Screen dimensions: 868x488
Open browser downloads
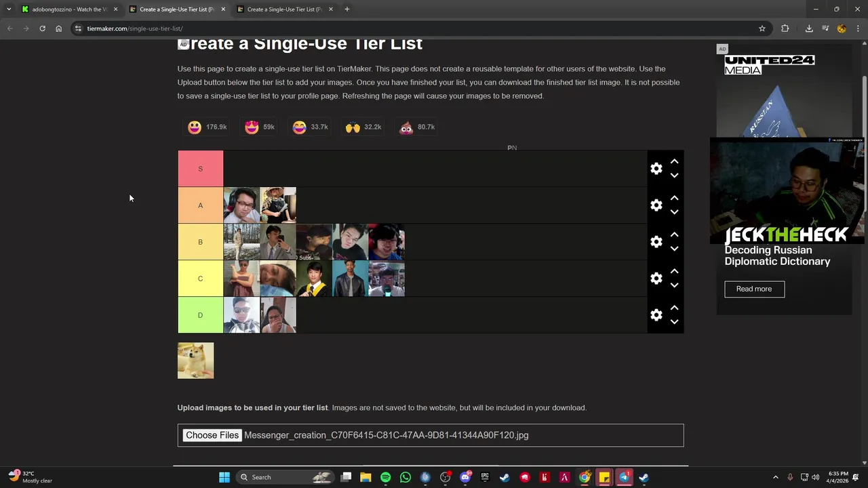point(809,28)
